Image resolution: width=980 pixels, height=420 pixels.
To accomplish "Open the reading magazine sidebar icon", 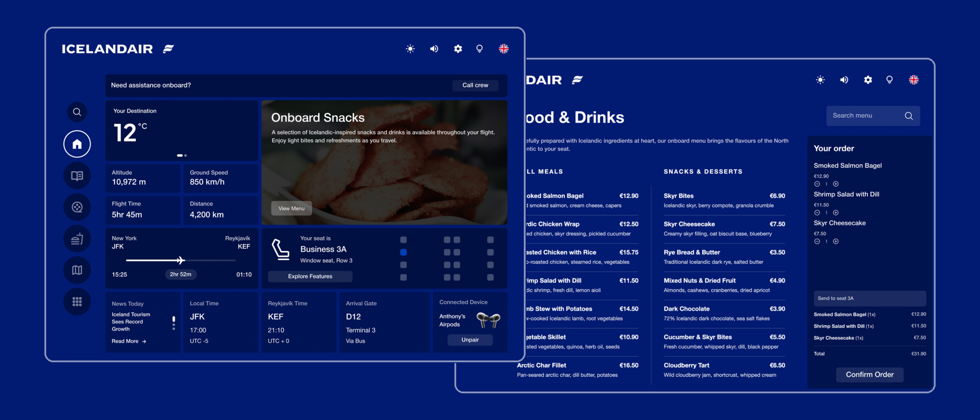I will coord(77,175).
